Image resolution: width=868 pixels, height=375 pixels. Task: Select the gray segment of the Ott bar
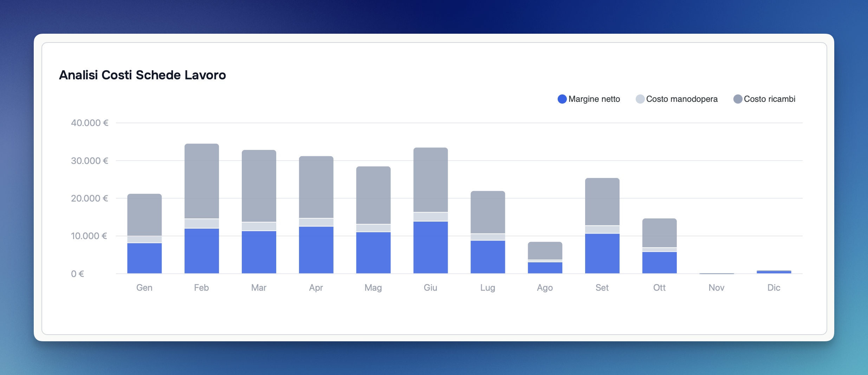tap(660, 233)
